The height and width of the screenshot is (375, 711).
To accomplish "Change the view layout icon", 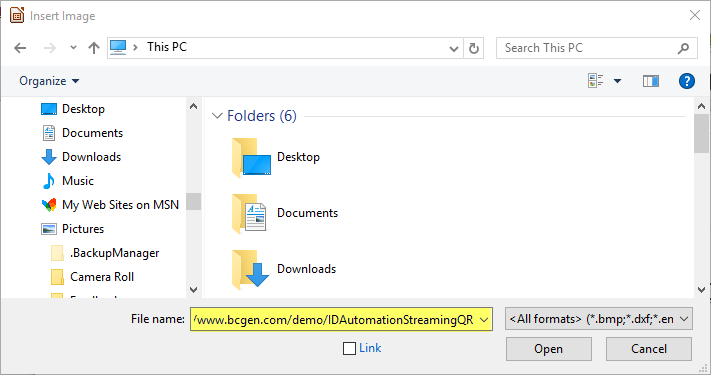I will pyautogui.click(x=595, y=81).
